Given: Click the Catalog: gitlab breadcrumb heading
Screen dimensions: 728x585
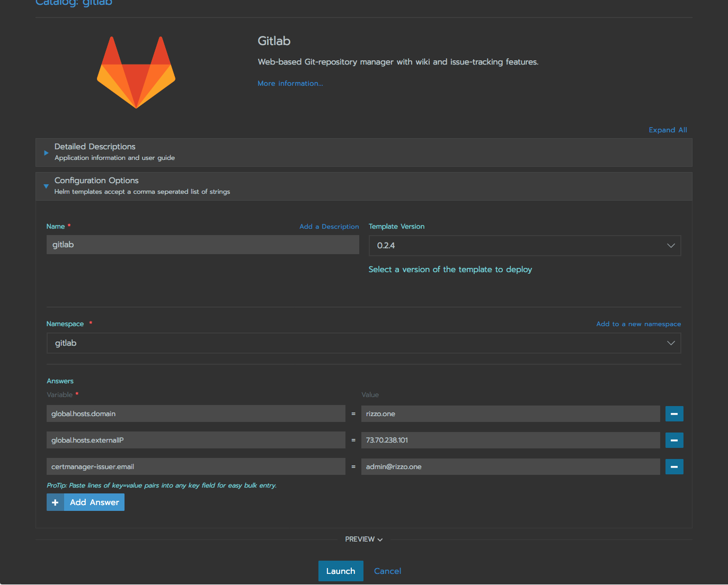Looking at the screenshot, I should (74, 3).
